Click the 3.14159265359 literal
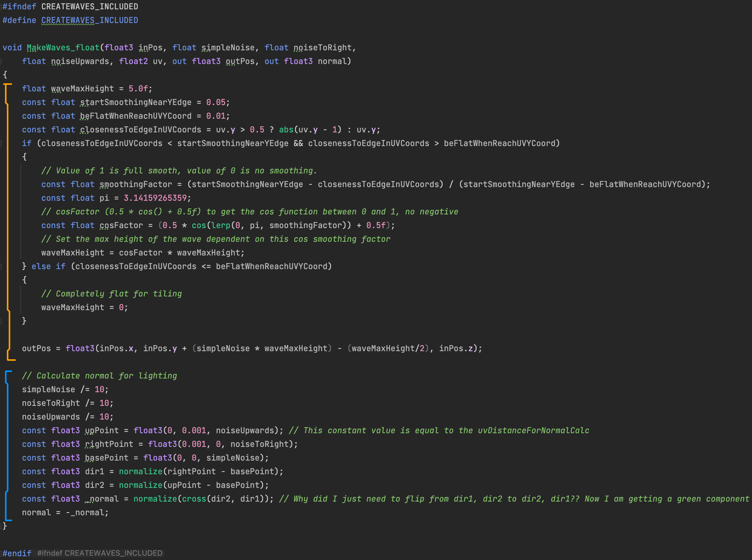 click(155, 198)
